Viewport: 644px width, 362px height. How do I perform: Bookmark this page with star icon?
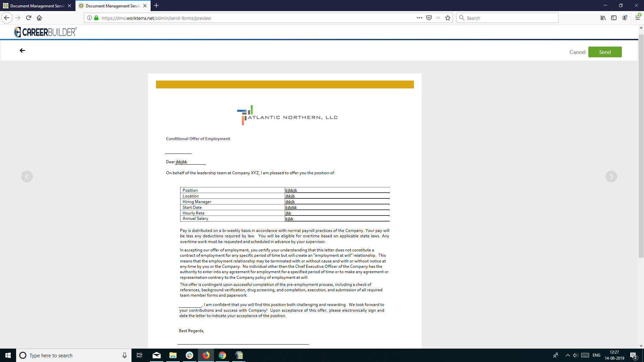tap(448, 18)
